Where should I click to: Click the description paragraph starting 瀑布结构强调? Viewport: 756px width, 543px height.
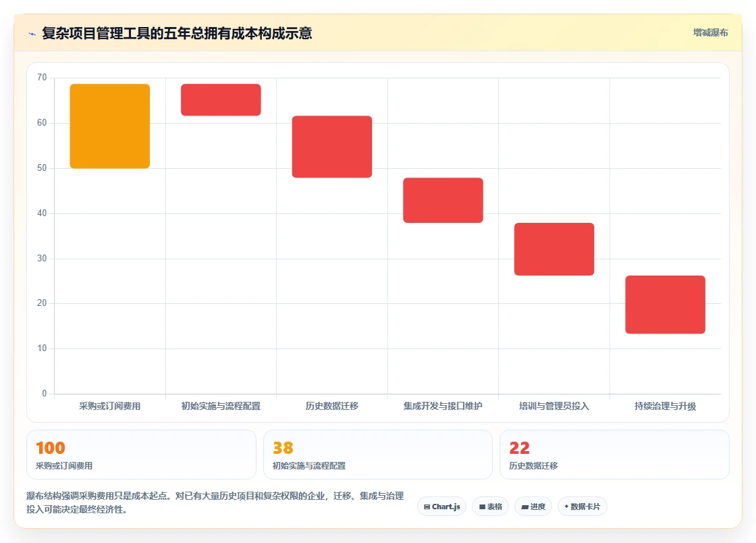[x=215, y=502]
